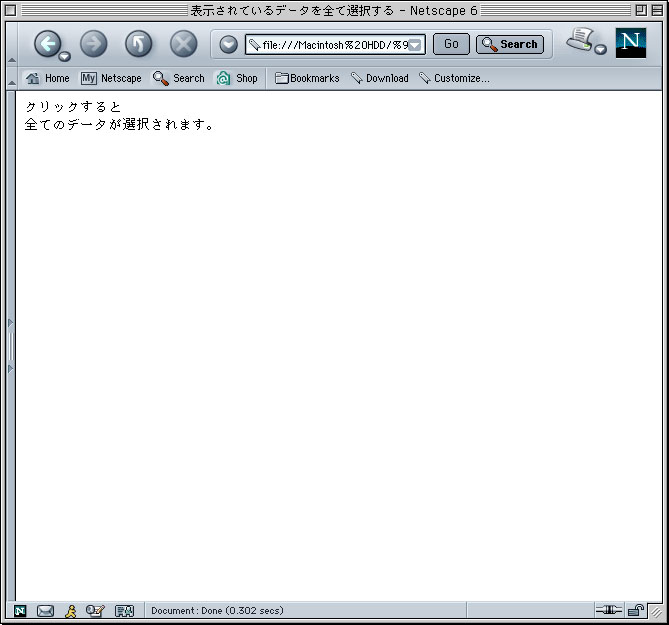Click the window zoom box in title bar

(x=641, y=10)
